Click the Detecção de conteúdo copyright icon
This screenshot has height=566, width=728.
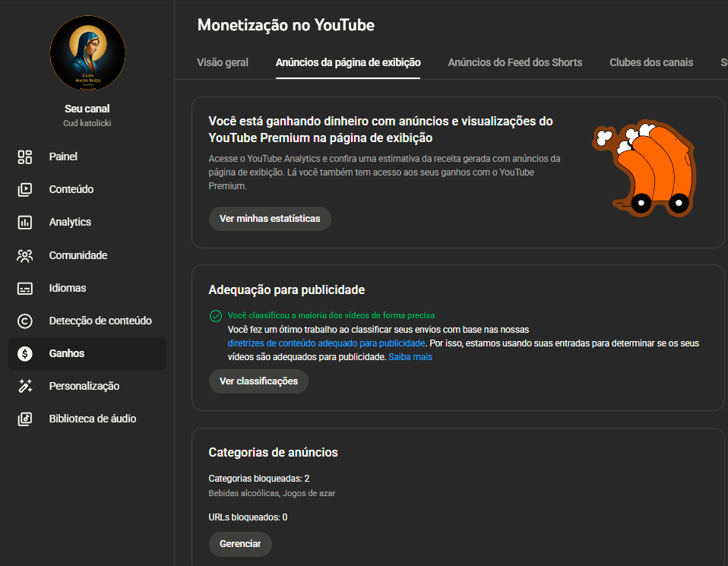tap(24, 321)
